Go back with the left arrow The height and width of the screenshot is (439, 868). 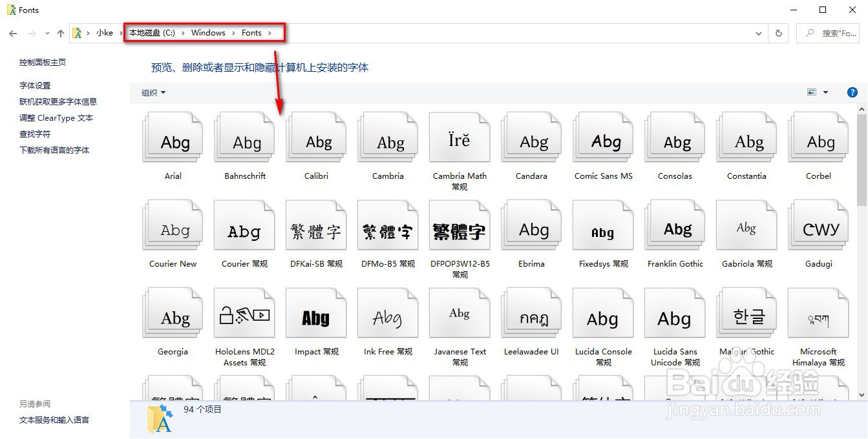13,33
